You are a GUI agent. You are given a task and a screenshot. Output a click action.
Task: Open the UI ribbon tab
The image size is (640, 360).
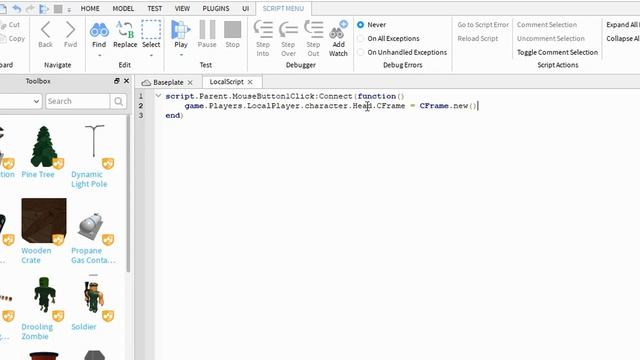(x=245, y=8)
